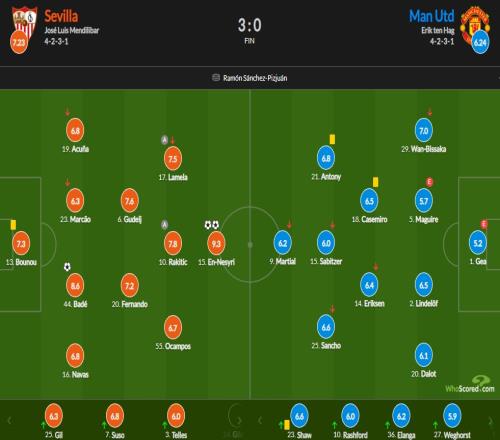Viewport: 500px width, 440px height.
Task: Click the stadium icon beside Ramón Sánchez-Pizjuán
Action: coord(216,78)
